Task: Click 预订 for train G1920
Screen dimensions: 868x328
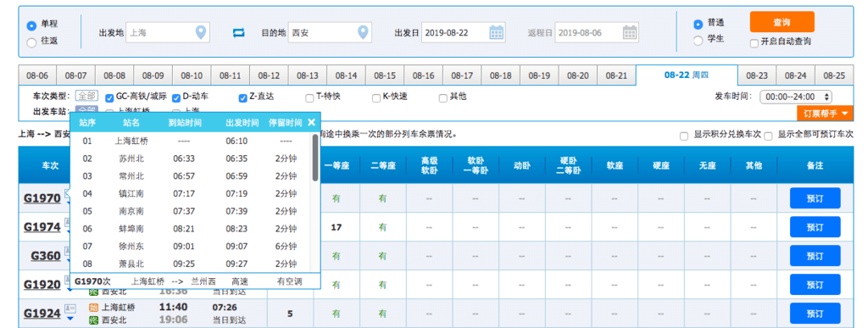Action: (815, 284)
